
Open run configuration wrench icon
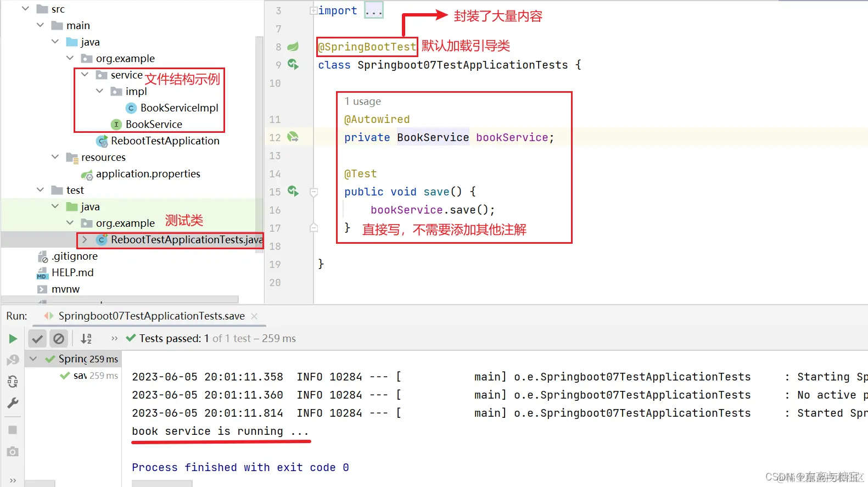point(13,403)
